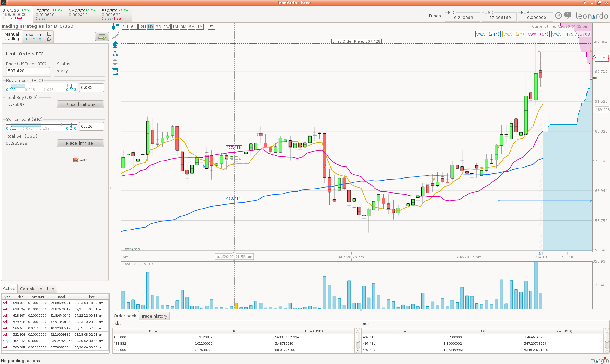Click the VWAP 475.725708 label
Image resolution: width=610 pixels, height=364 pixels.
[x=571, y=34]
